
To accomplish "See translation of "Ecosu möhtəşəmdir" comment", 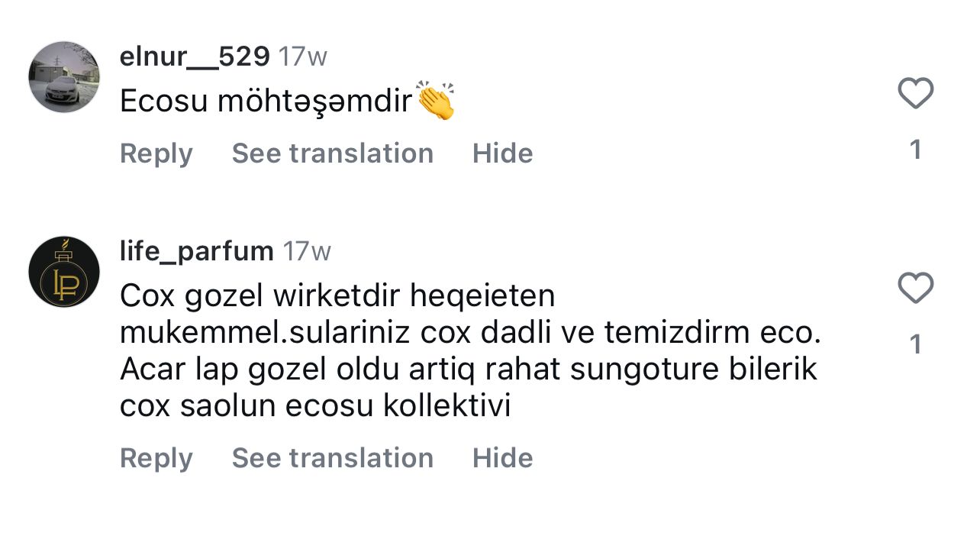I will 332,153.
